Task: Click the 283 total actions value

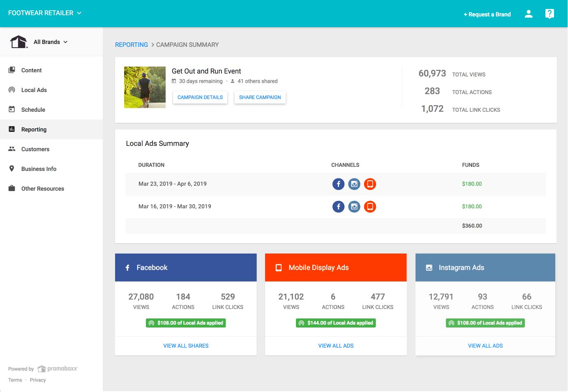Action: (x=432, y=91)
